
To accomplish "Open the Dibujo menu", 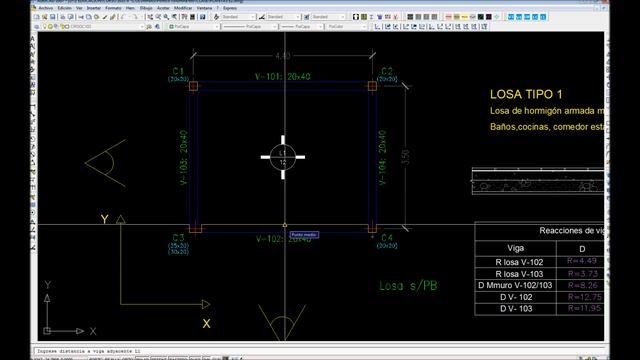I will [146, 8].
